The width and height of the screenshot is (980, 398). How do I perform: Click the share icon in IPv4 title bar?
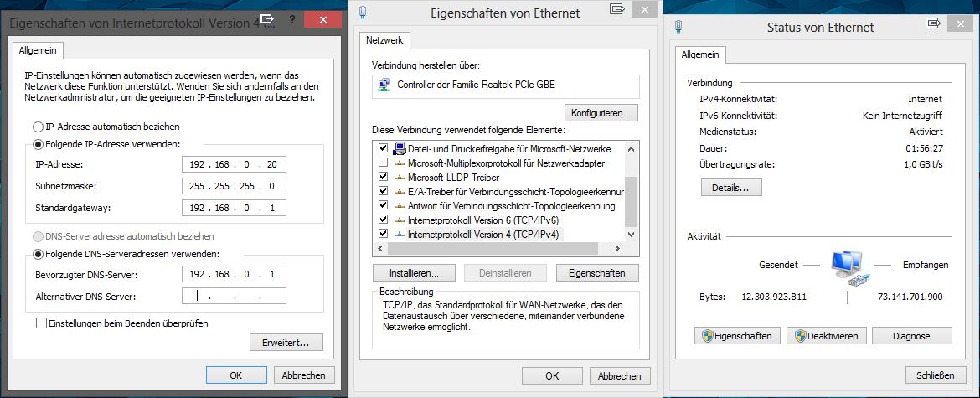267,19
